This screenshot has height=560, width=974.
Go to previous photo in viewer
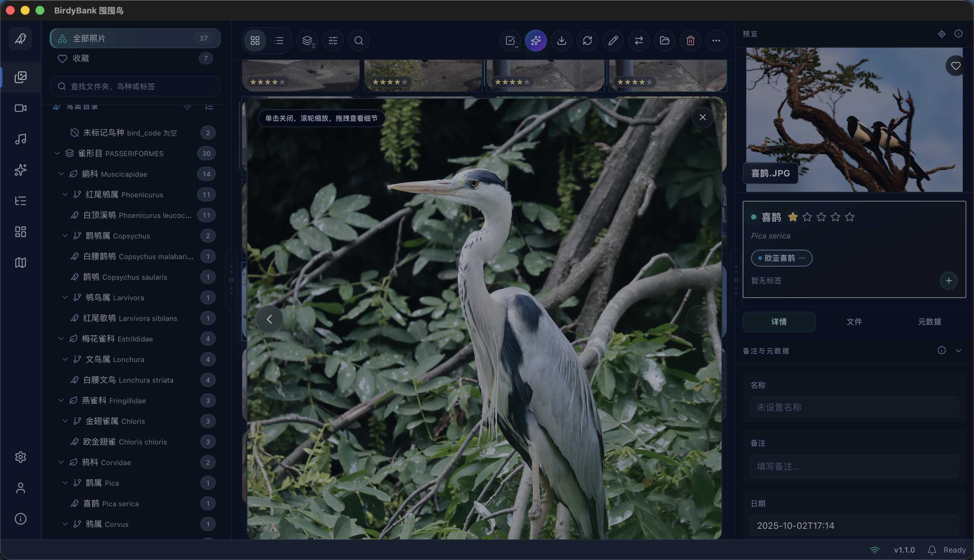coord(269,319)
